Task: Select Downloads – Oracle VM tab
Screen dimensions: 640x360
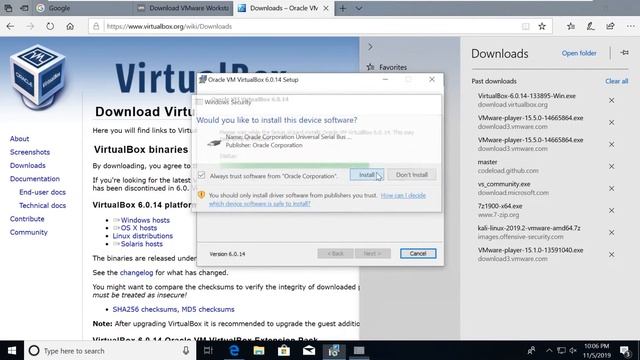Action: pos(283,8)
